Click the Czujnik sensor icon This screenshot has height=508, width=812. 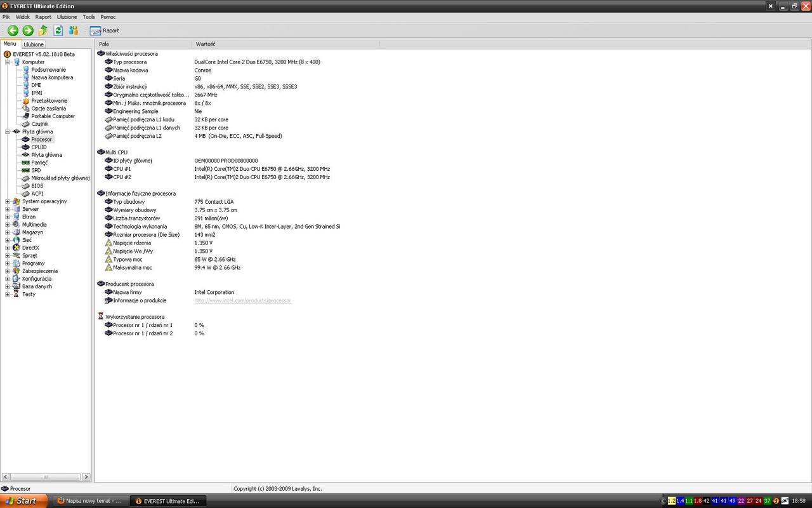point(25,124)
